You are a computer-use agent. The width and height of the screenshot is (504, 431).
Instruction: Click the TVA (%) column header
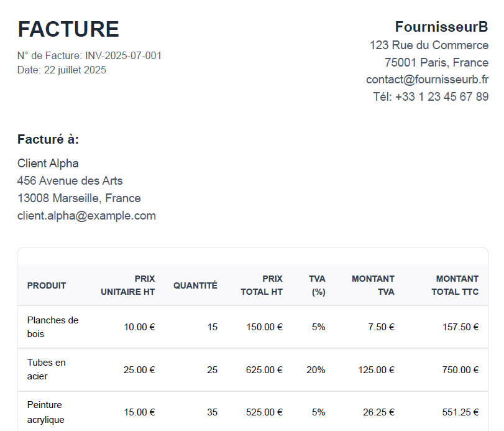317,285
